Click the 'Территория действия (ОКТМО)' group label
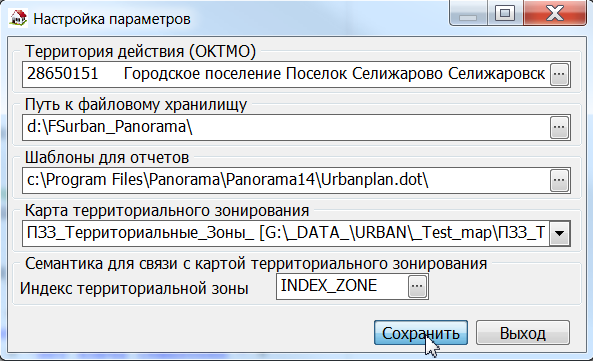The image size is (593, 361). point(140,51)
